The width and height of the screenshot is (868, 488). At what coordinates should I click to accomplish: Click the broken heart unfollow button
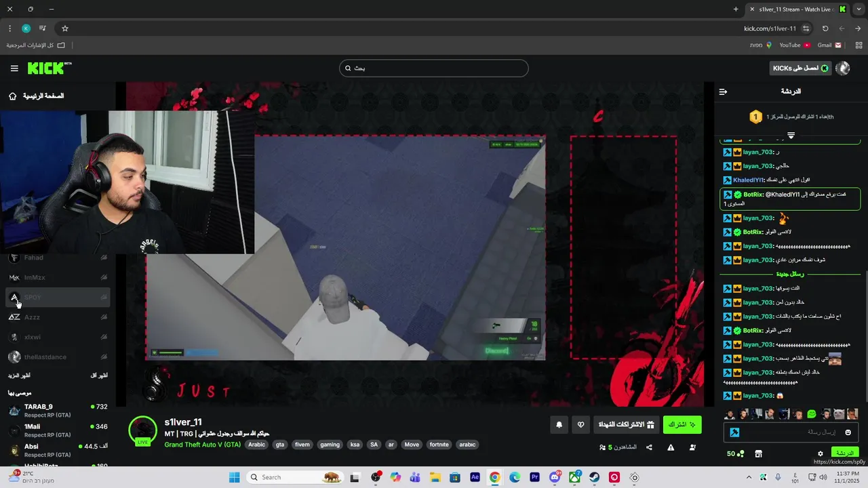click(x=580, y=425)
